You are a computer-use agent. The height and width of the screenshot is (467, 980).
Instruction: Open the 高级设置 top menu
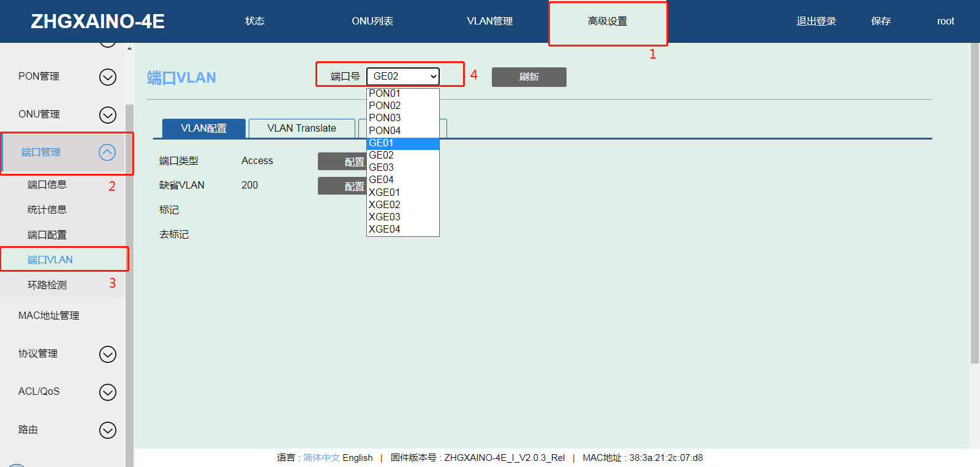tap(607, 21)
